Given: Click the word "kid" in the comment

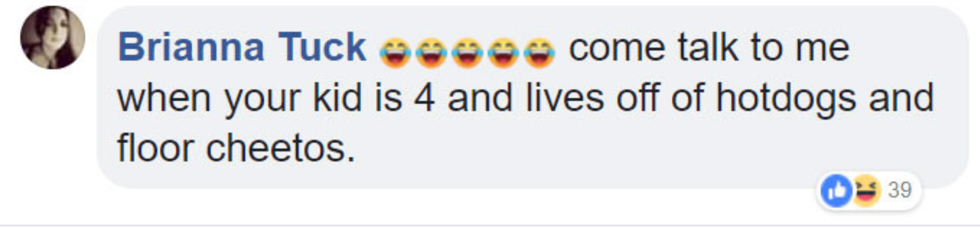Looking at the screenshot, I should click(337, 97).
